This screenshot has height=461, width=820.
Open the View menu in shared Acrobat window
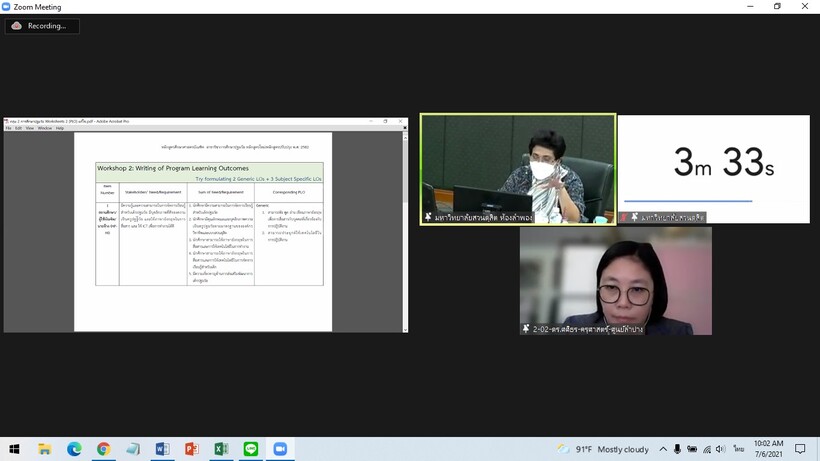tap(30, 128)
